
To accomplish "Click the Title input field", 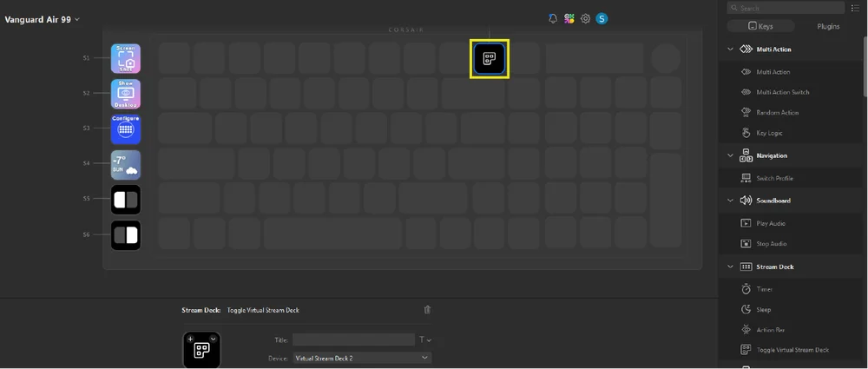I will (353, 340).
